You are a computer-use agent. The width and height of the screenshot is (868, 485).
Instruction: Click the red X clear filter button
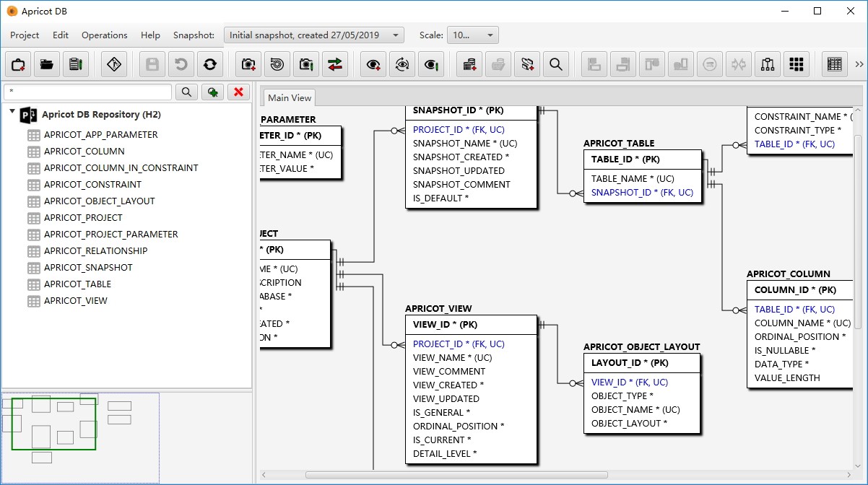tap(238, 92)
